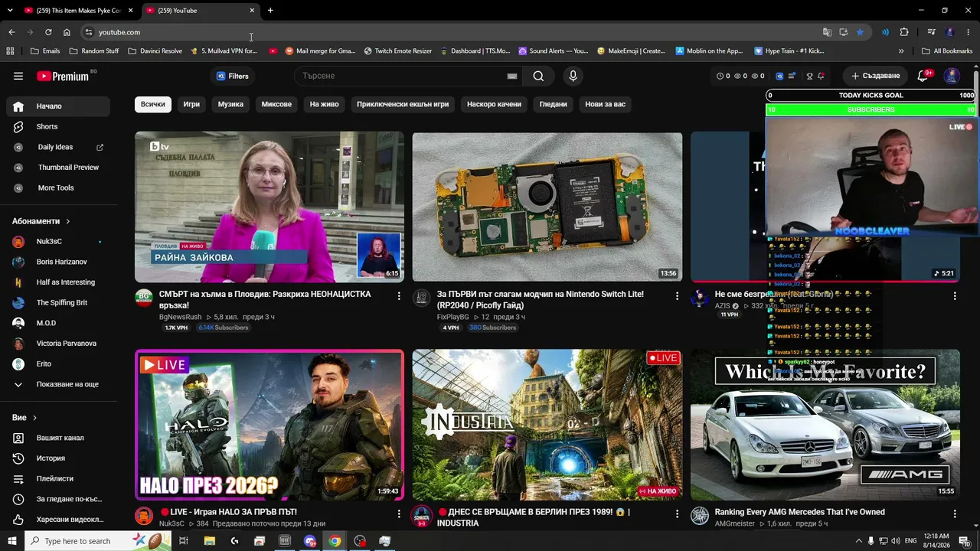Open the Nintendo Switch Lite motherboard thumbnail
Image resolution: width=980 pixels, height=551 pixels.
(547, 207)
